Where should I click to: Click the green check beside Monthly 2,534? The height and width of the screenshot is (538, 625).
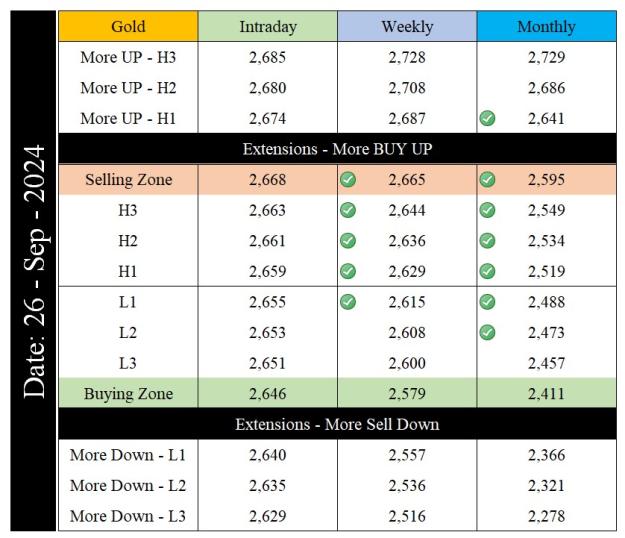tap(487, 241)
